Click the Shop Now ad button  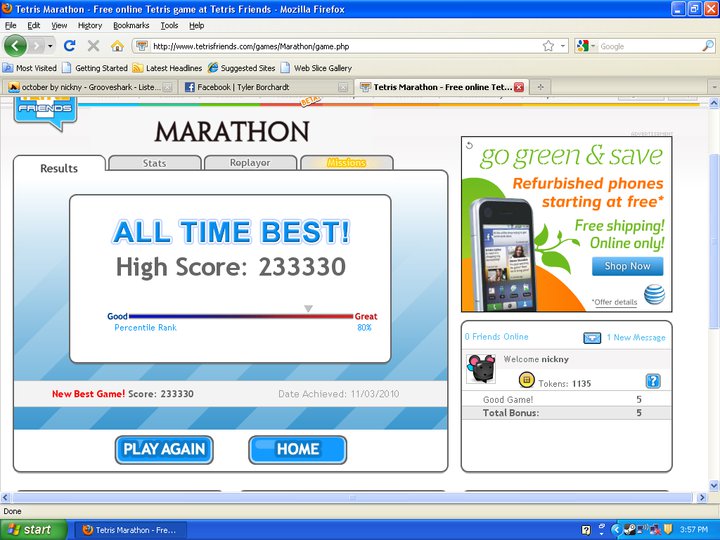tap(627, 266)
